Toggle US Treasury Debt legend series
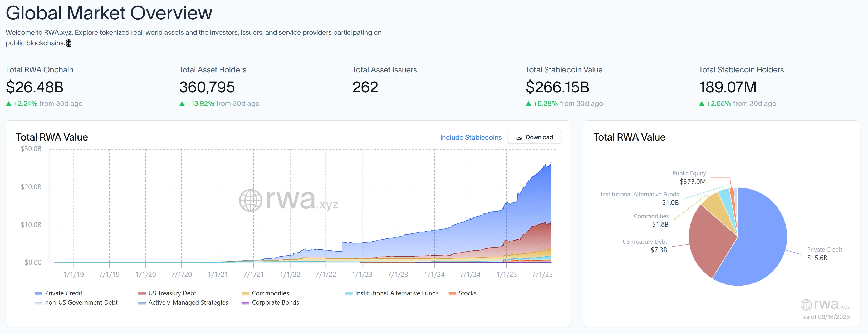 point(172,293)
